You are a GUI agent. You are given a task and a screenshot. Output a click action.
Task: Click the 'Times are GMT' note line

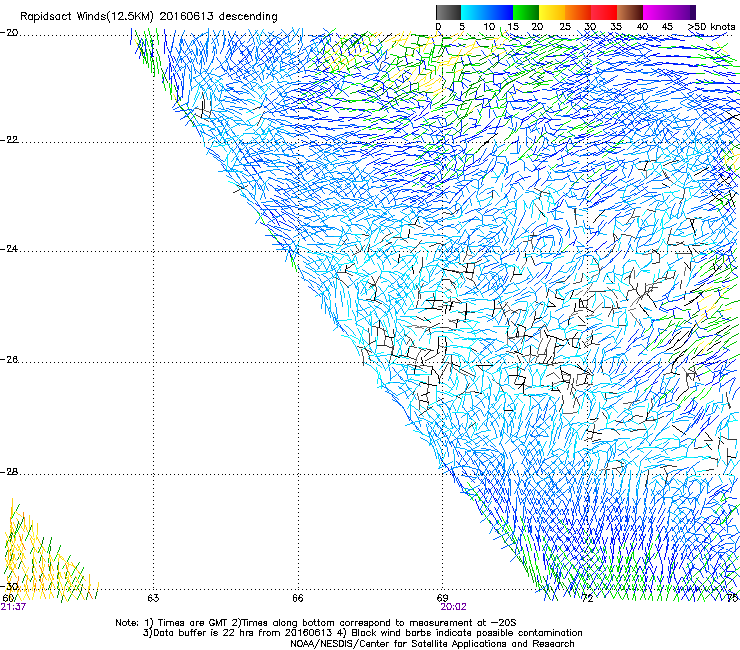point(316,623)
